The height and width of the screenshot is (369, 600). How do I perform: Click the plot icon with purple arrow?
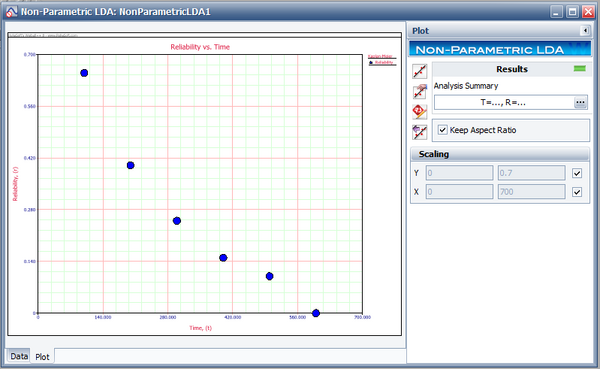click(419, 132)
